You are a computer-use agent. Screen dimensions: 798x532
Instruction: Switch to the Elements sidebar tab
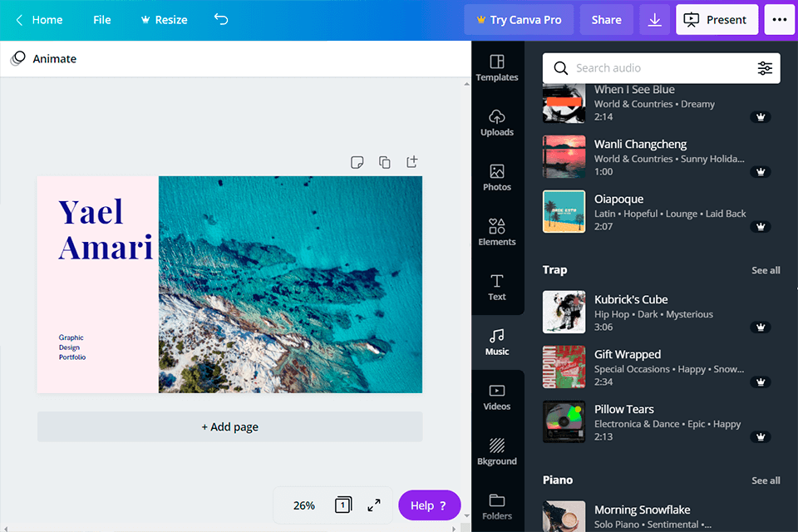tap(497, 232)
